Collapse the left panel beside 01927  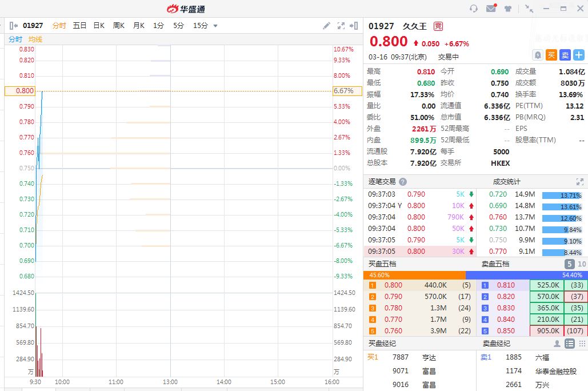[13, 26]
